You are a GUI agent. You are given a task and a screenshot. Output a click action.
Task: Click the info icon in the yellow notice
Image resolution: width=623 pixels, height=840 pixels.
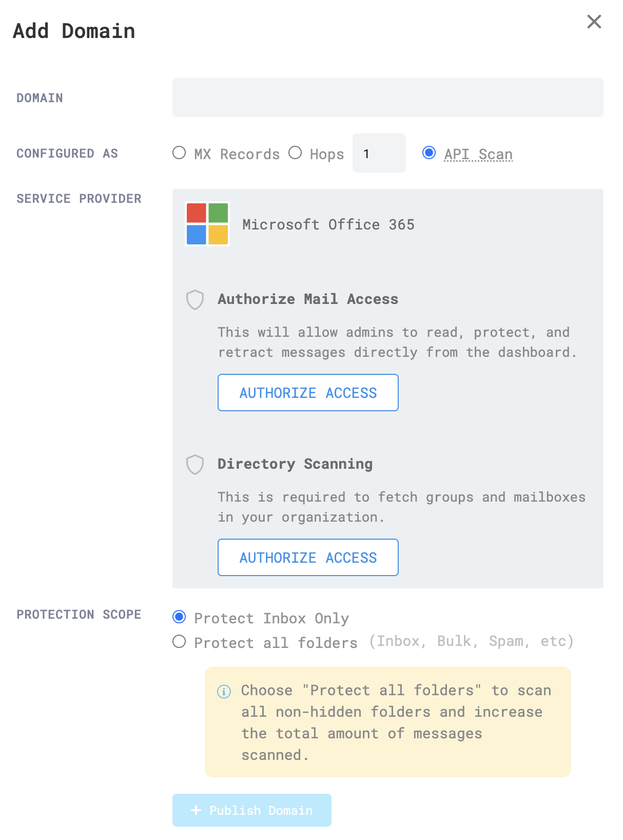click(223, 691)
